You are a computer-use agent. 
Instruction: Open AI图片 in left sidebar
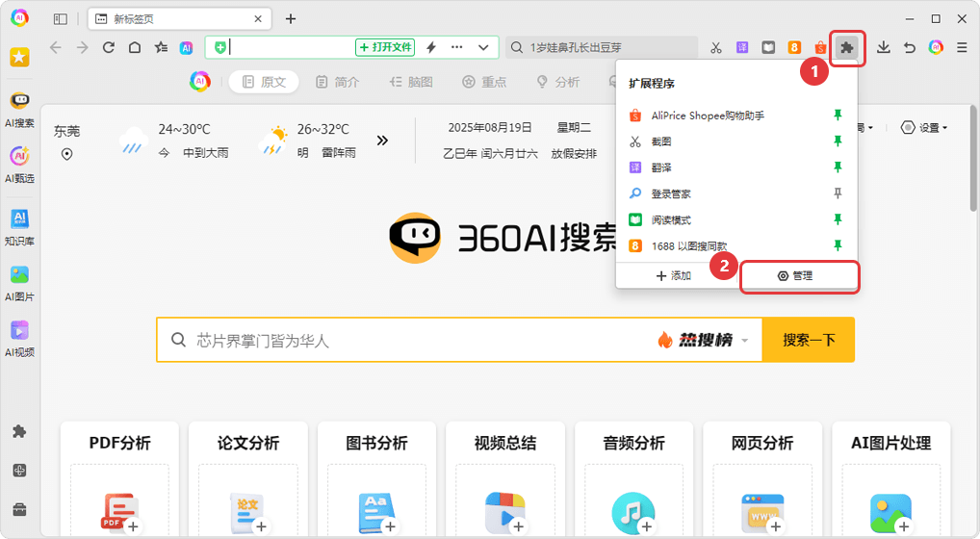(19, 283)
